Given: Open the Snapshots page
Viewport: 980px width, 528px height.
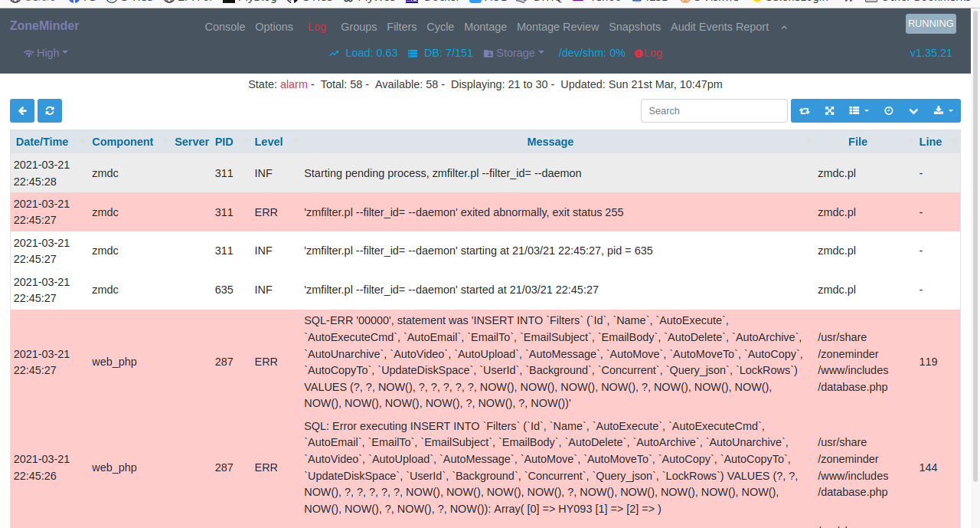Looking at the screenshot, I should point(635,27).
